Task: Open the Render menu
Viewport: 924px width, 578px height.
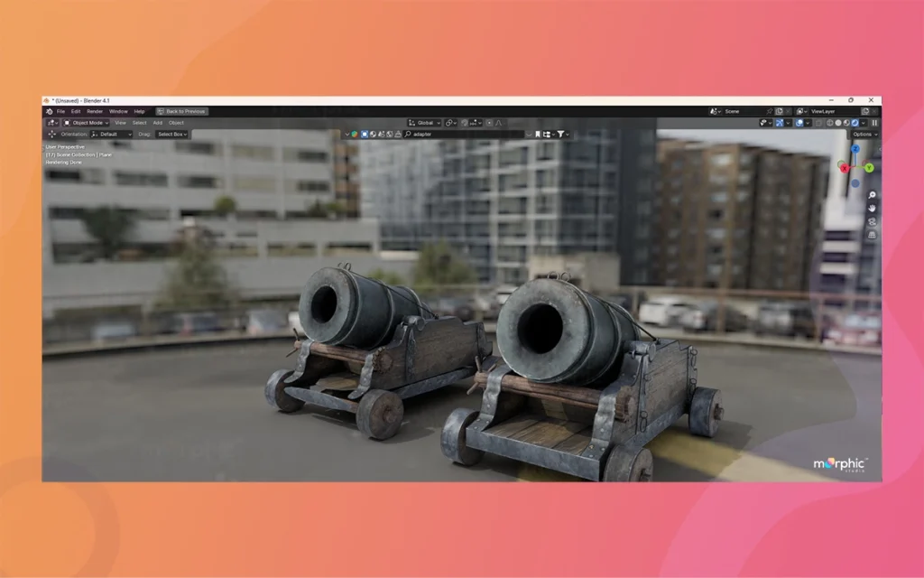Action: pos(95,111)
